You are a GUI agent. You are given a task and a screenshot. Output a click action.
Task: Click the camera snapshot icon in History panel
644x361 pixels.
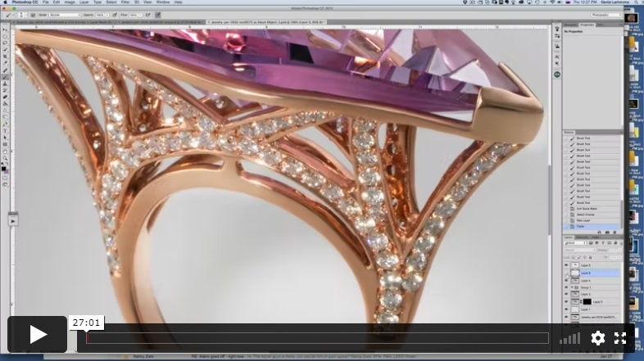point(607,232)
